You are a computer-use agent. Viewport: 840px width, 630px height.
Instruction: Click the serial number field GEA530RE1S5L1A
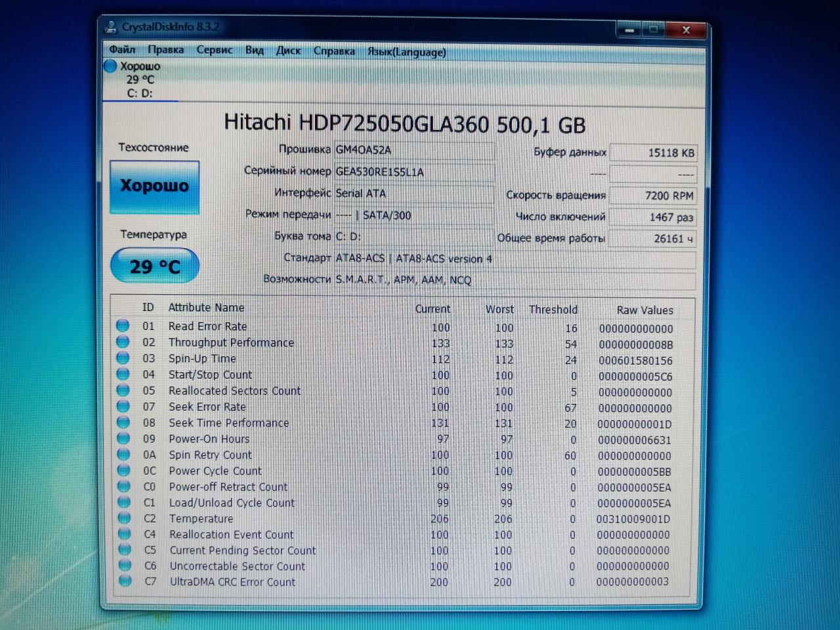pyautogui.click(x=414, y=172)
